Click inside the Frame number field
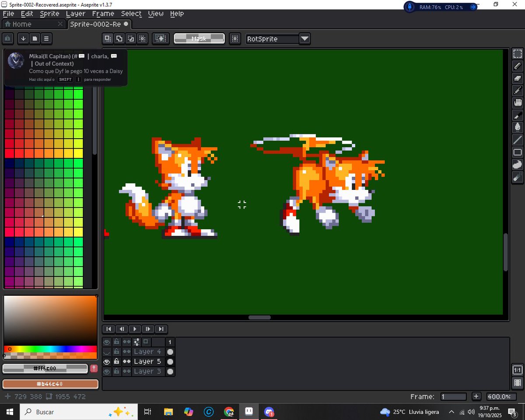Viewport: 525px width, 420px height. 453,396
